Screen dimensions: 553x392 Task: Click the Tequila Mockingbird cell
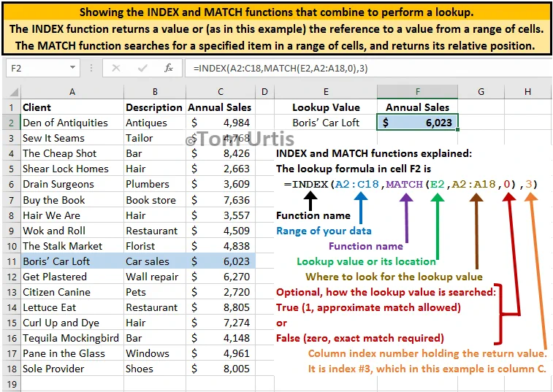(x=72, y=338)
